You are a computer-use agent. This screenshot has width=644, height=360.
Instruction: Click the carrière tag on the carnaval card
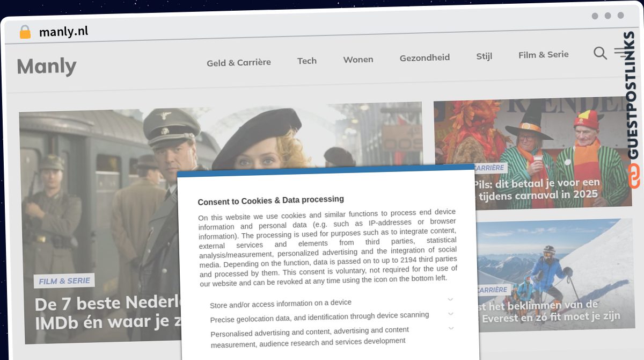pos(490,168)
